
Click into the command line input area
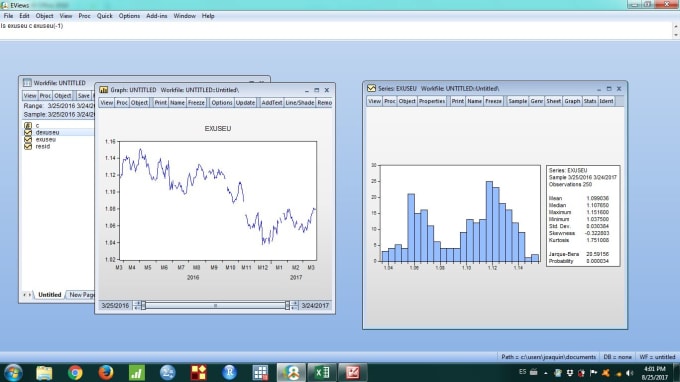pyautogui.click(x=336, y=30)
